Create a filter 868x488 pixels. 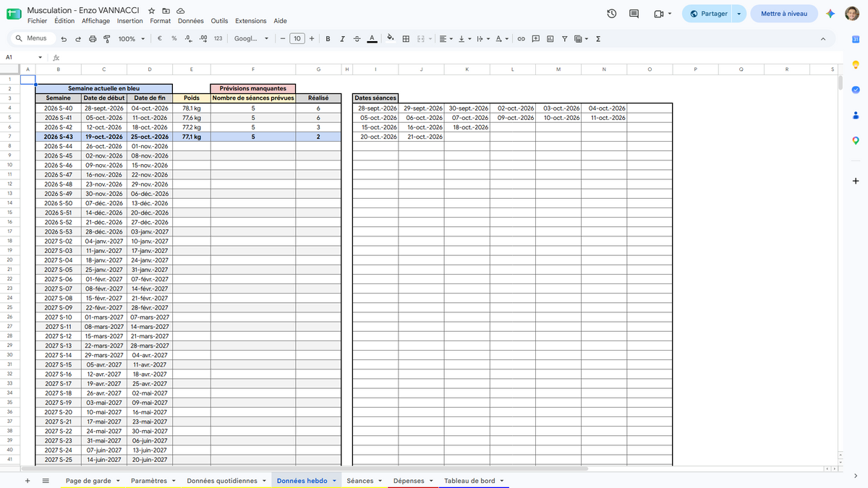tap(564, 39)
